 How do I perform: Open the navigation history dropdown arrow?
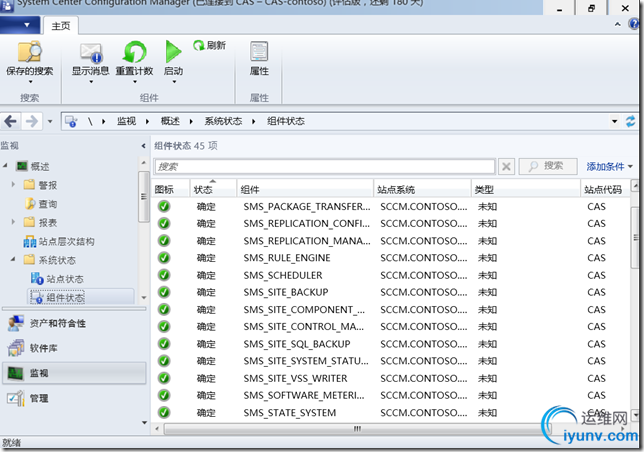(x=50, y=122)
